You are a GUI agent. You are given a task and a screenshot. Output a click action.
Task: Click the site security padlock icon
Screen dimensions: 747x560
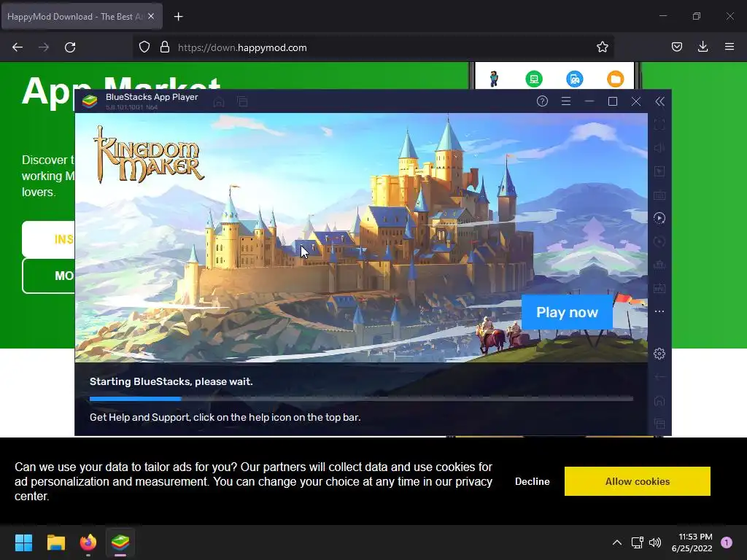click(165, 47)
